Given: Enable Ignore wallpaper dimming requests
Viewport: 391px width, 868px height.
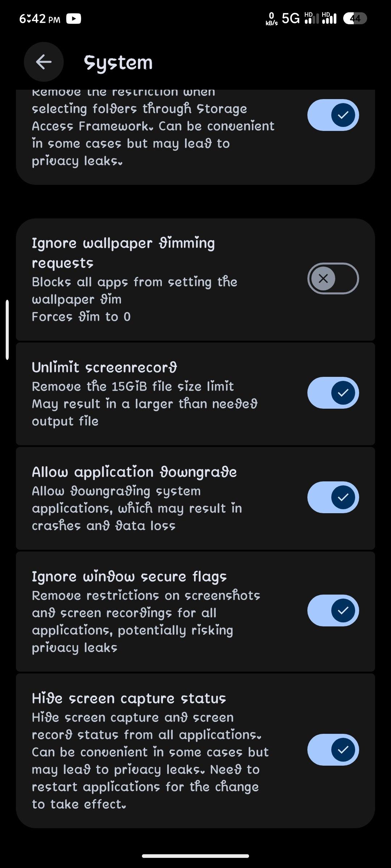Looking at the screenshot, I should 333,278.
